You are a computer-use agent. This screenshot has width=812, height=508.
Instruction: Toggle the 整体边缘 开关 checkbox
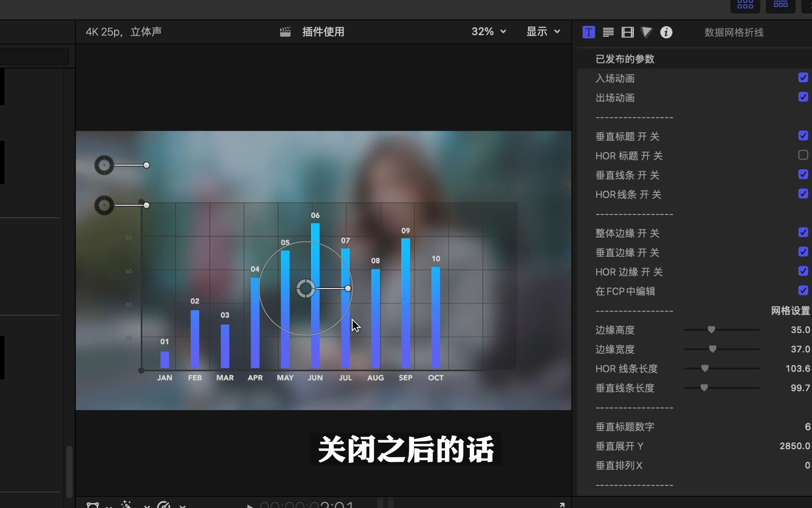click(803, 232)
